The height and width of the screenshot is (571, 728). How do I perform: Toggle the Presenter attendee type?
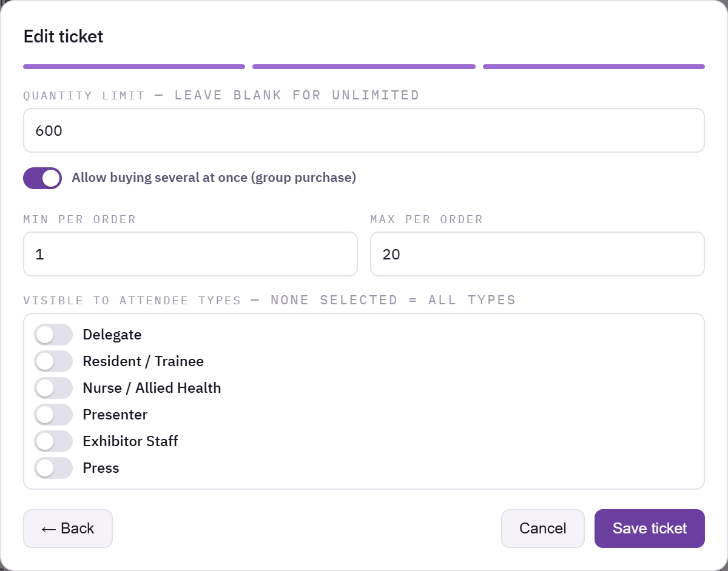53,415
